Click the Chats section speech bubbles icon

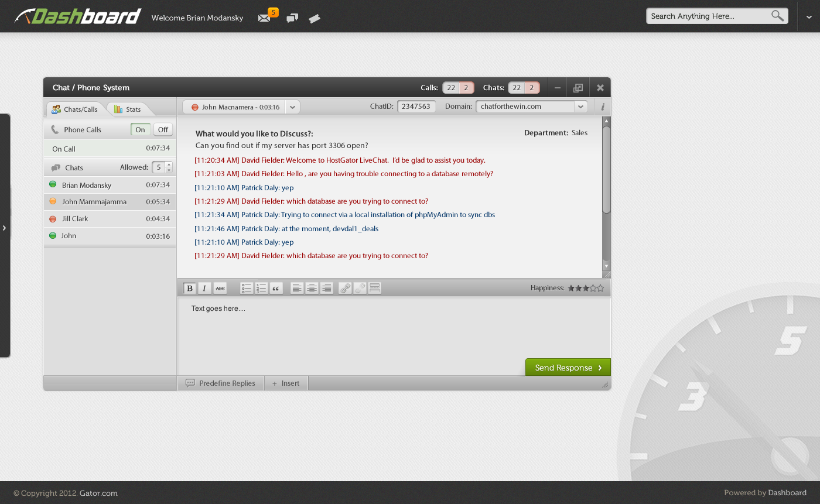[56, 168]
